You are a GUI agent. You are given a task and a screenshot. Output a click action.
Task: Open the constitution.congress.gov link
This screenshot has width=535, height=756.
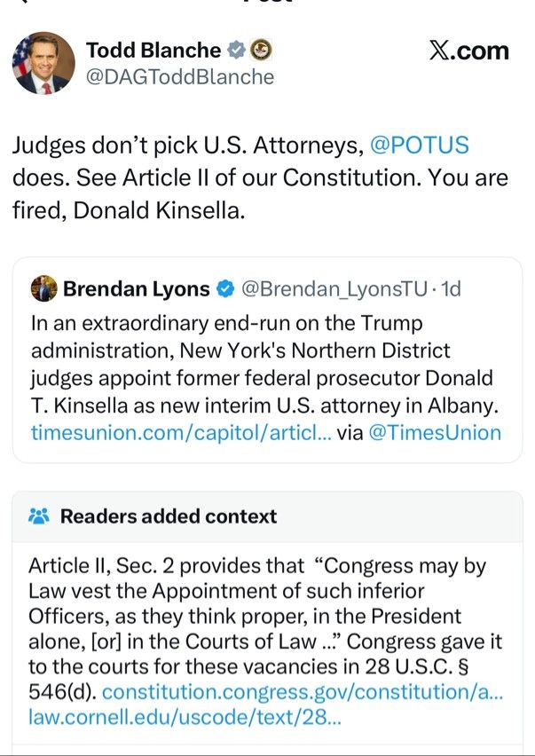pyautogui.click(x=303, y=692)
